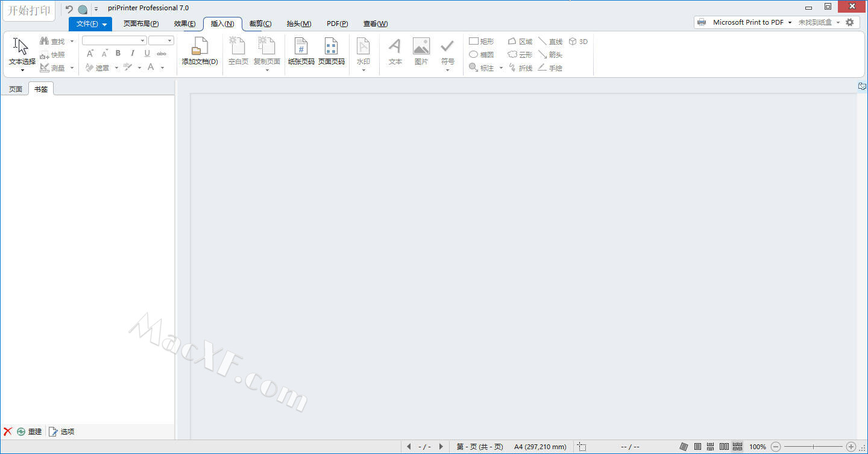Select the 区域 area shape tool
The image size is (868, 454).
pyautogui.click(x=520, y=42)
